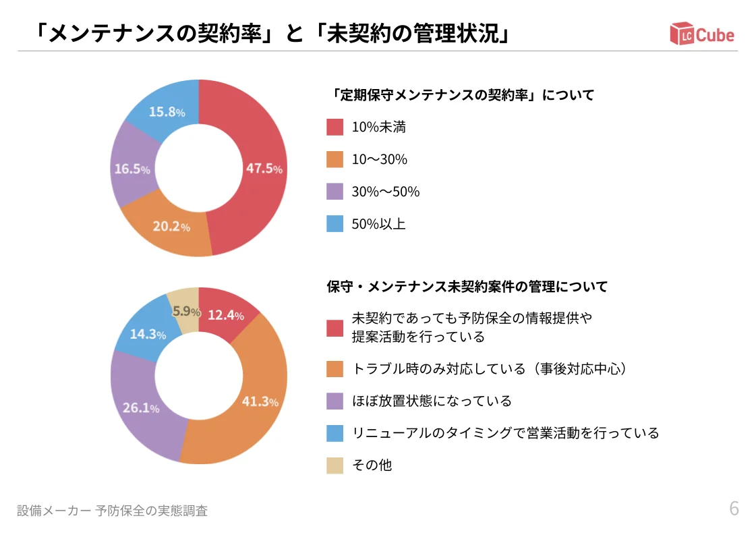Click the page number 6
Screen dimensions: 756x535
(734, 509)
